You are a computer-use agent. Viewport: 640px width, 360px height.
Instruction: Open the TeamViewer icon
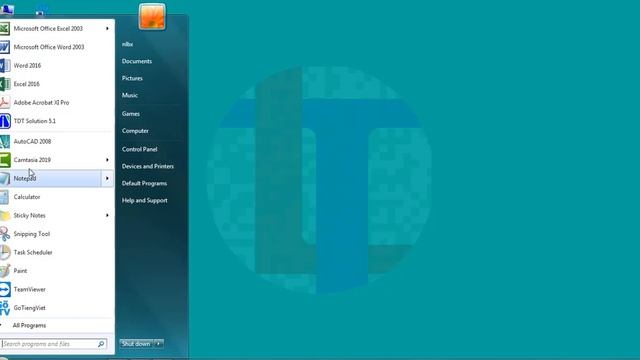(x=4, y=289)
